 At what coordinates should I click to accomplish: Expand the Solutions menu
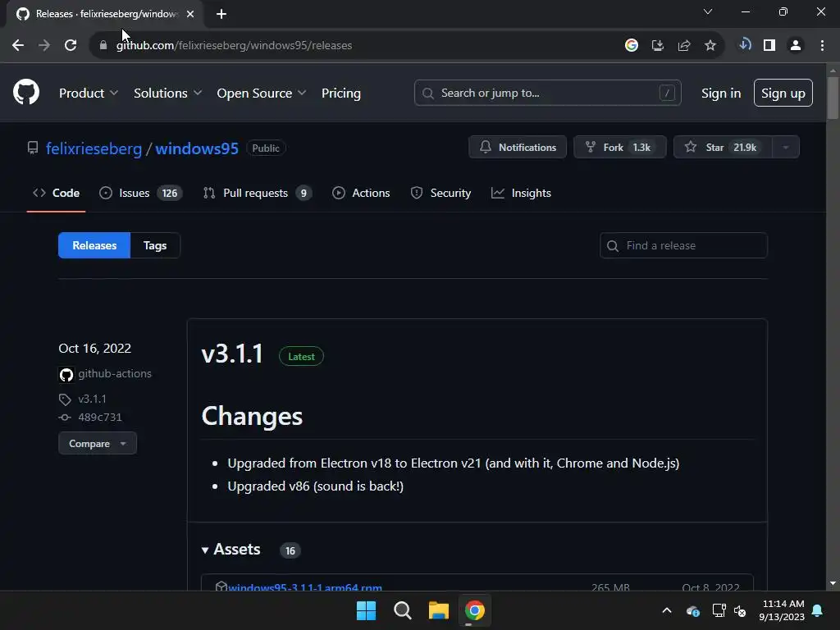167,94
